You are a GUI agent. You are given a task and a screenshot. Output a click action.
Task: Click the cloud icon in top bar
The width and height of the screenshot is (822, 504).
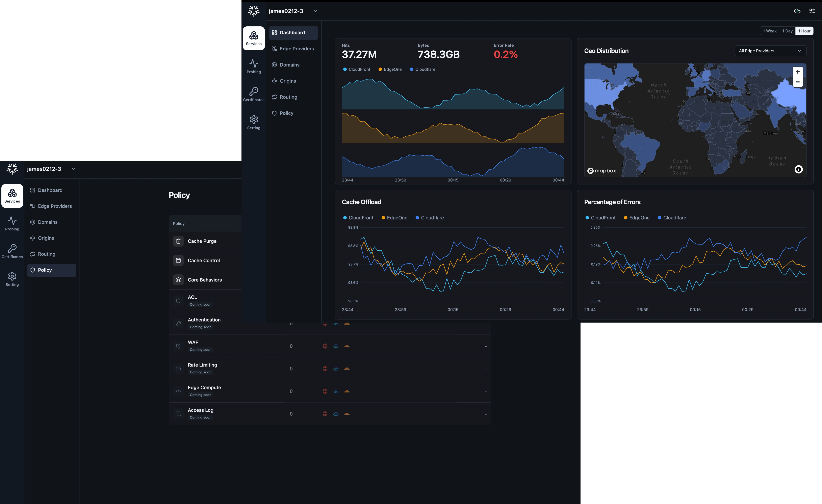point(797,11)
